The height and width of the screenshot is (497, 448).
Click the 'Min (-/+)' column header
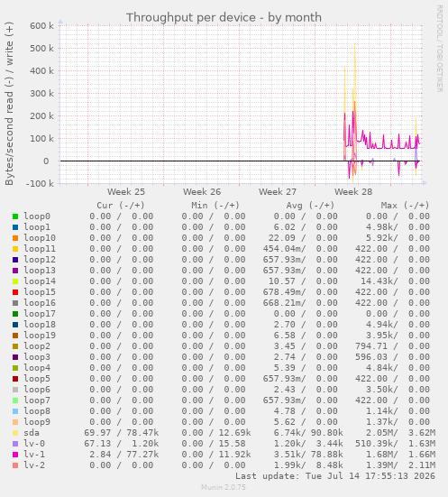215,206
